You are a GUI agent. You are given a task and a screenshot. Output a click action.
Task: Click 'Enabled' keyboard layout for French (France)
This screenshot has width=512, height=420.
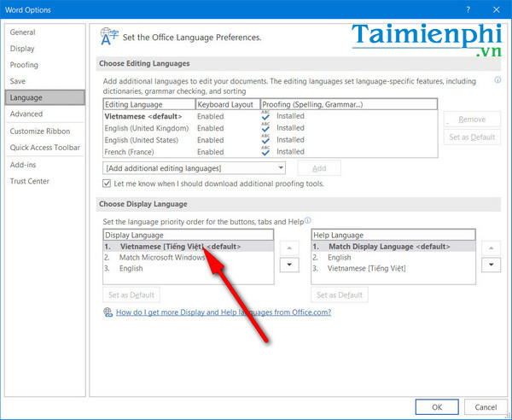click(x=210, y=152)
